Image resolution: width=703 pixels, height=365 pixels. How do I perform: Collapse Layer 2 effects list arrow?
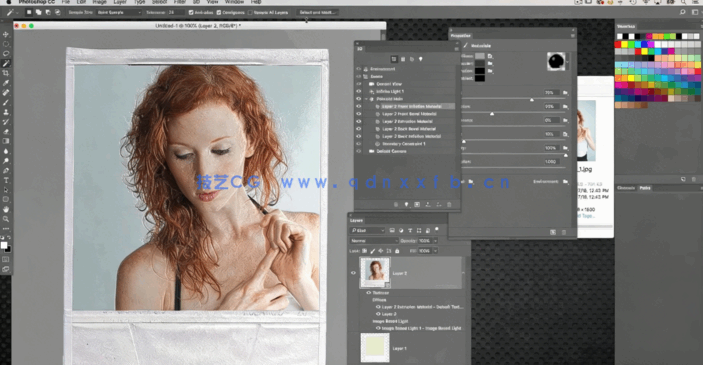(x=463, y=273)
